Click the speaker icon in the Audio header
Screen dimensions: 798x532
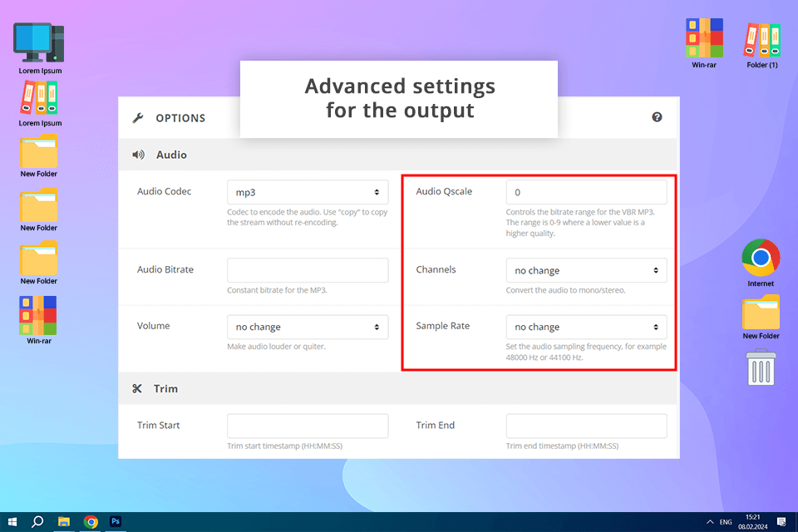(x=139, y=155)
